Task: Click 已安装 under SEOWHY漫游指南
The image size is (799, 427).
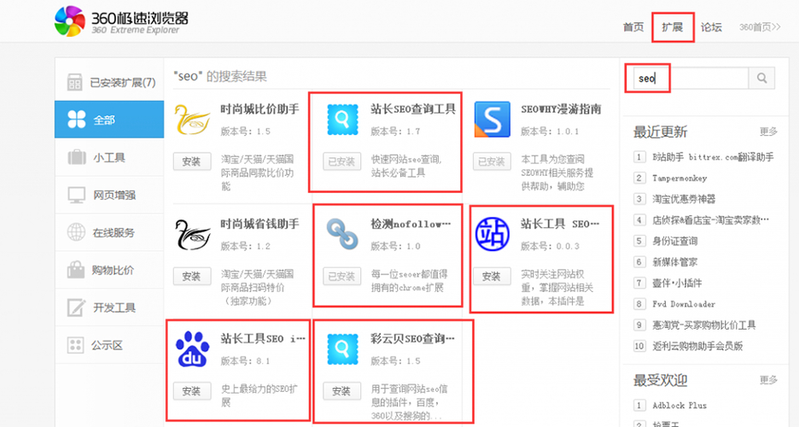Action: (492, 162)
